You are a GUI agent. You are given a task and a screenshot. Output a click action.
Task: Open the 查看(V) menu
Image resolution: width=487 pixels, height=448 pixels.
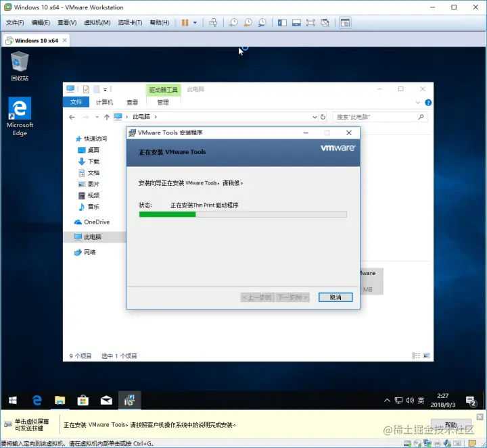pos(67,23)
